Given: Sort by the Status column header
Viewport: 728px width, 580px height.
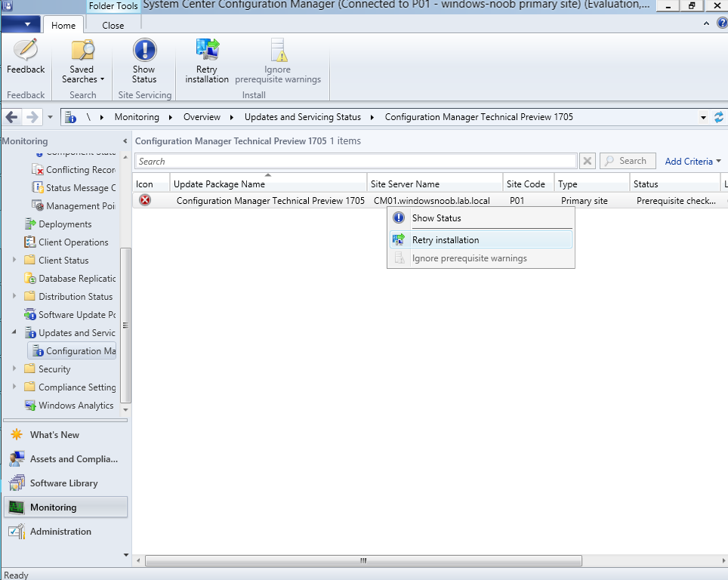Looking at the screenshot, I should coord(674,184).
